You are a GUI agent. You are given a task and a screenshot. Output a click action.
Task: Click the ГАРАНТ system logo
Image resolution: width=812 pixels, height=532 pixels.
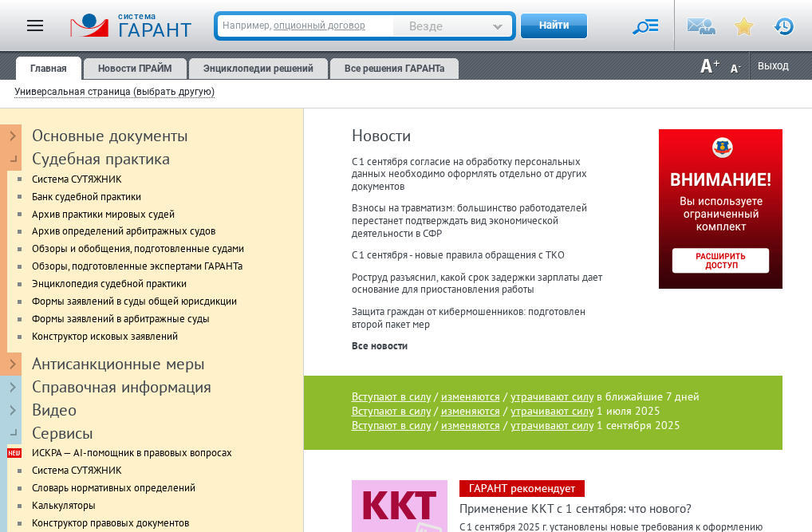[131, 26]
